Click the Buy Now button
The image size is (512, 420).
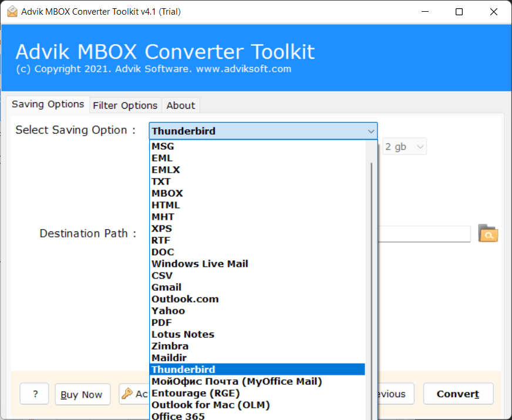point(83,394)
